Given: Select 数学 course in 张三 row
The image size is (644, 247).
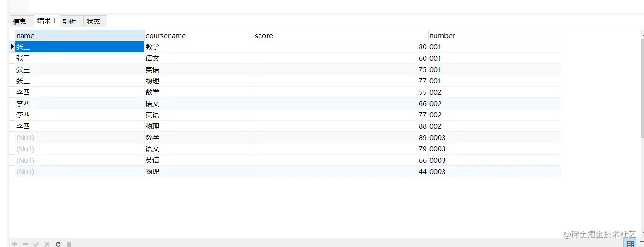Looking at the screenshot, I should point(199,47).
